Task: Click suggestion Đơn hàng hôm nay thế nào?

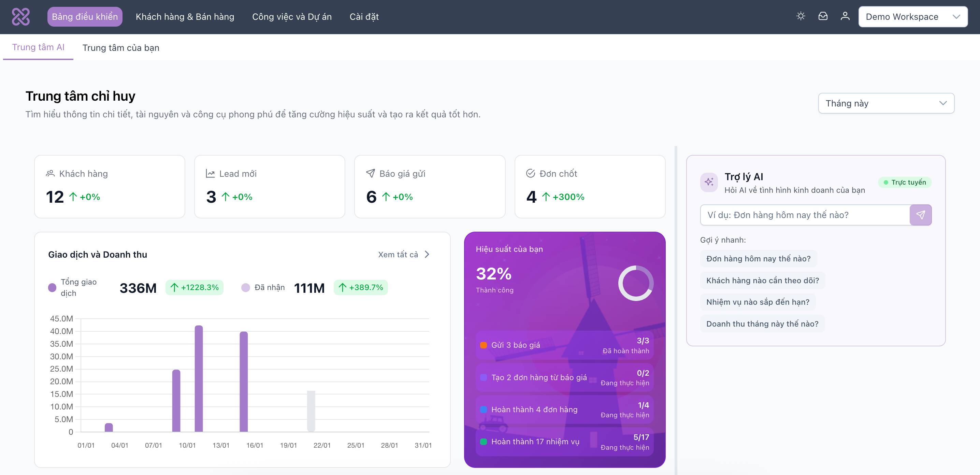Action: [x=758, y=258]
